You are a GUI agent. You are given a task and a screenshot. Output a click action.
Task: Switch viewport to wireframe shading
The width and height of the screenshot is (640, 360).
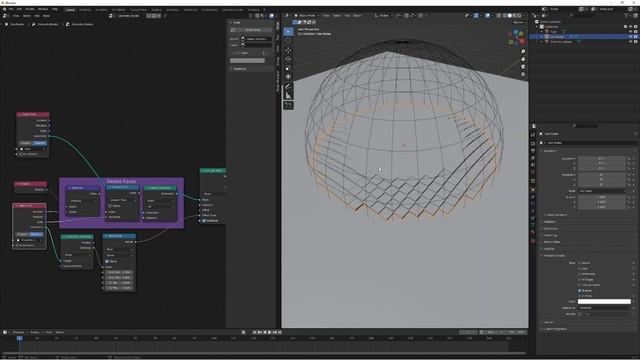505,16
